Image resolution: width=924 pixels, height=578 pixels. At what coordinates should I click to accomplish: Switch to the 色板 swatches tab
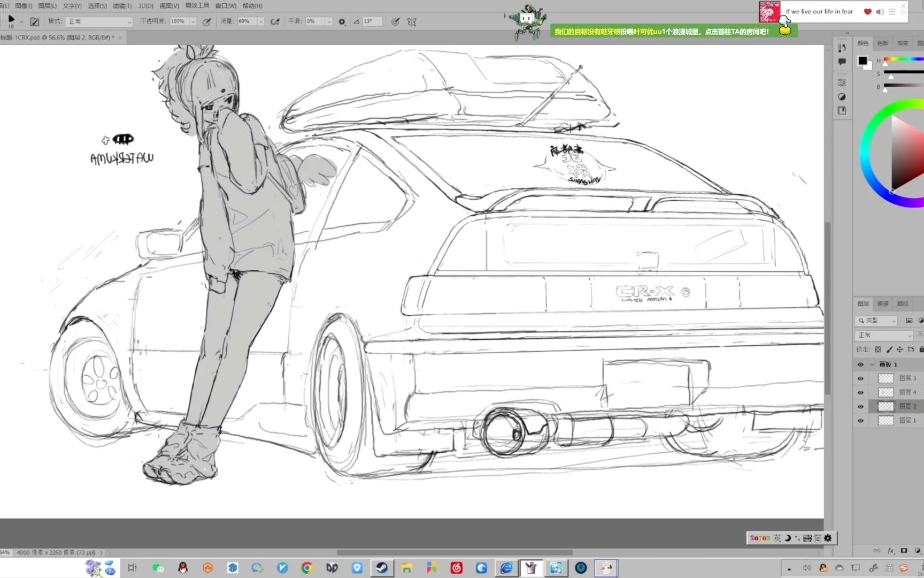[x=883, y=43]
